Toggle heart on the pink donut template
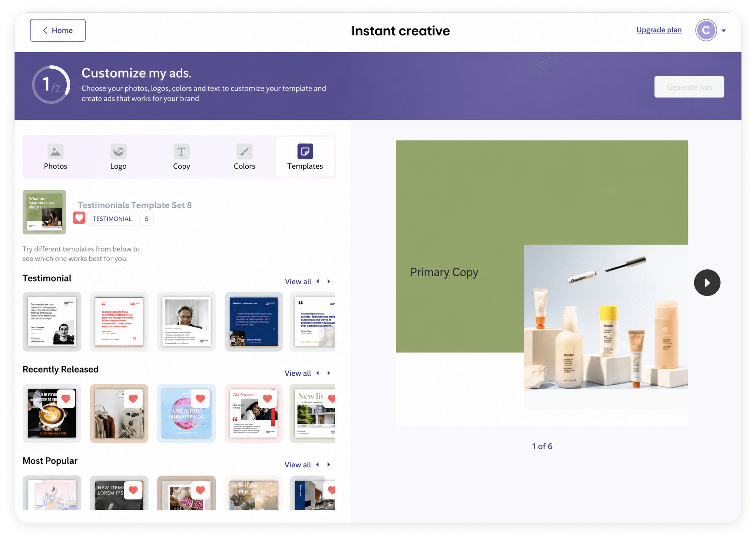 pos(200,398)
